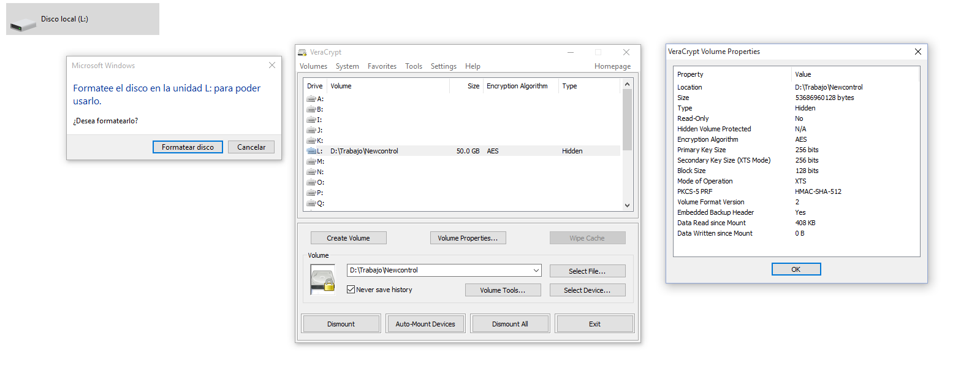Click the Select File... button
The width and height of the screenshot is (980, 378).
click(x=587, y=271)
